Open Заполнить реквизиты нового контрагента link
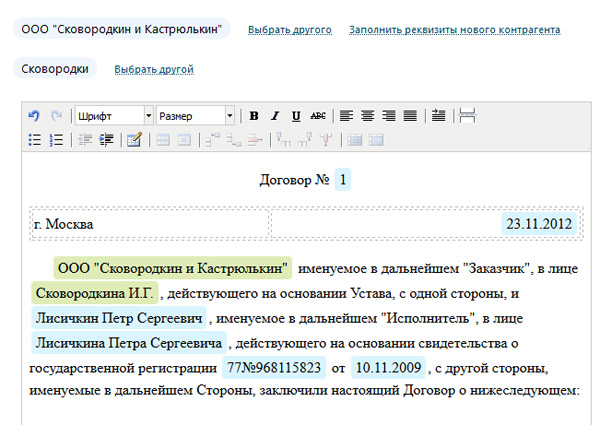This screenshot has height=425, width=600. pos(454,30)
